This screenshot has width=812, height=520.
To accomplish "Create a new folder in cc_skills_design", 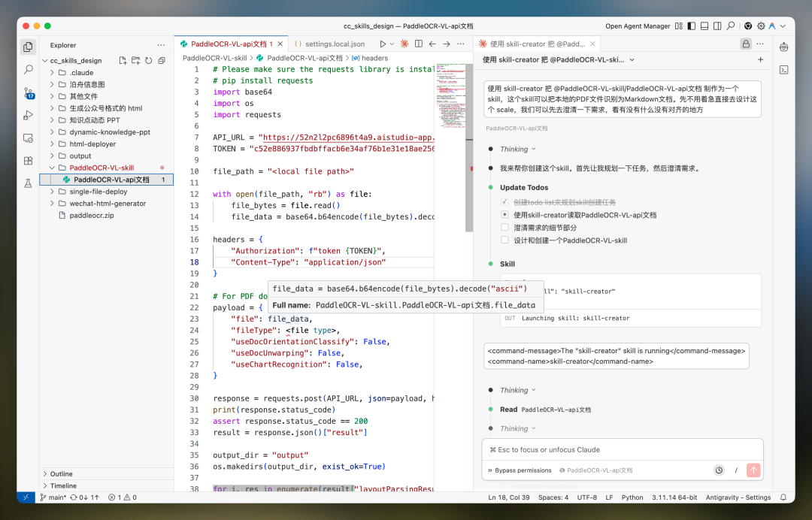I will click(x=135, y=61).
